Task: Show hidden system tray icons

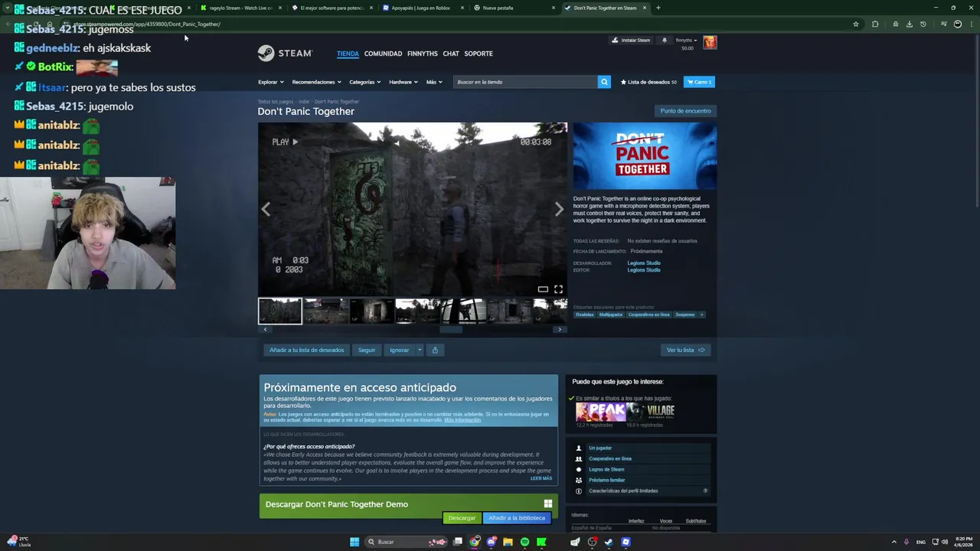Action: pos(893,542)
